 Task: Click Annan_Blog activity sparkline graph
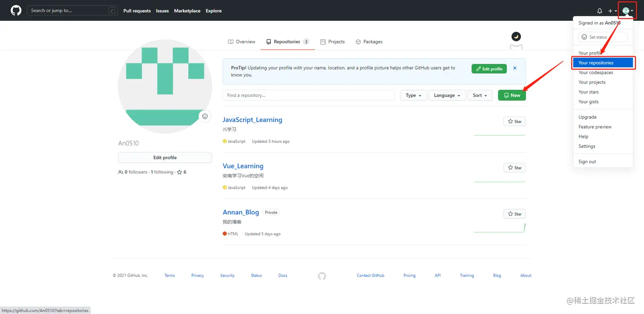pos(500,228)
